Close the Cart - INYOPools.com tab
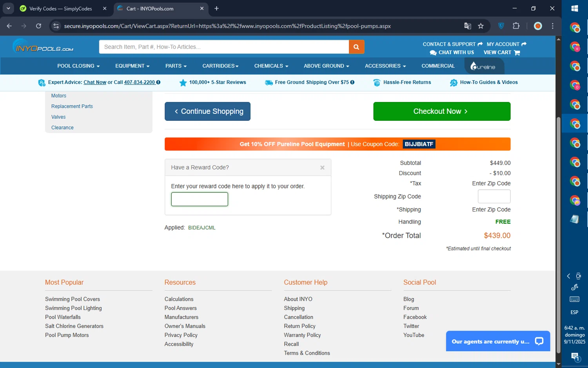The width and height of the screenshot is (588, 368). coord(202,8)
